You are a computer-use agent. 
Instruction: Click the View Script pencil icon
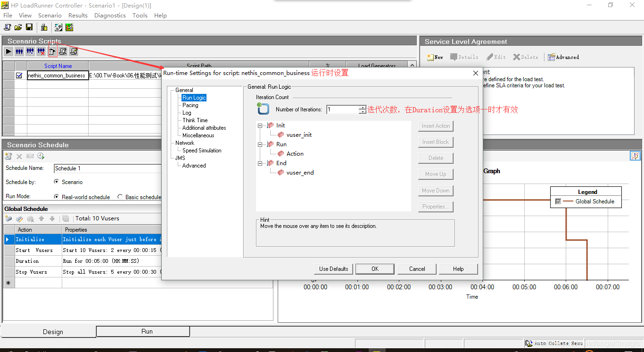pyautogui.click(x=74, y=51)
